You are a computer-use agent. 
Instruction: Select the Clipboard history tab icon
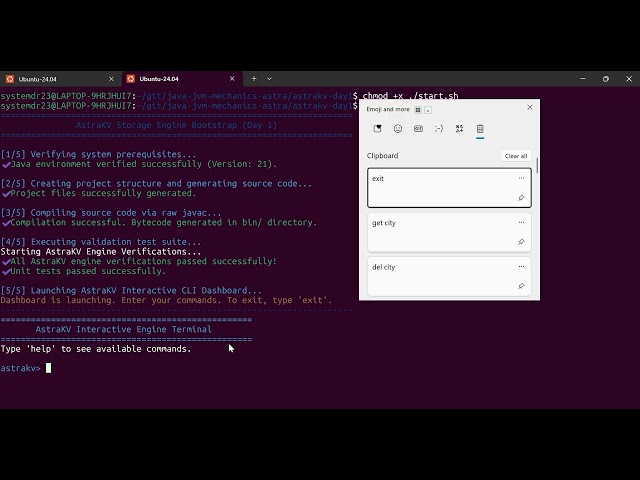pos(480,129)
